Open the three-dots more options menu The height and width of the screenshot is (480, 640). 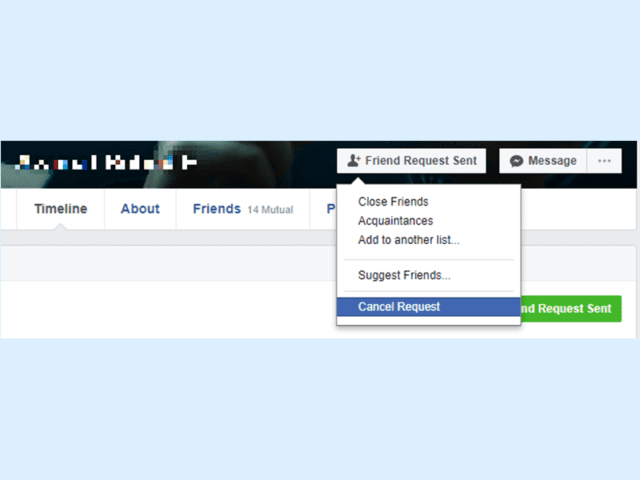tap(604, 161)
